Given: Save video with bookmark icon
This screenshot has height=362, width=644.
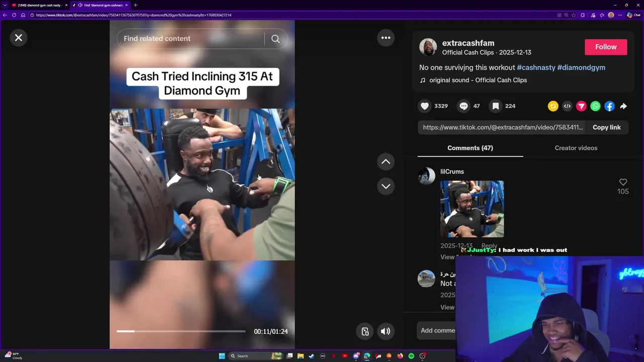Looking at the screenshot, I should coord(496,106).
